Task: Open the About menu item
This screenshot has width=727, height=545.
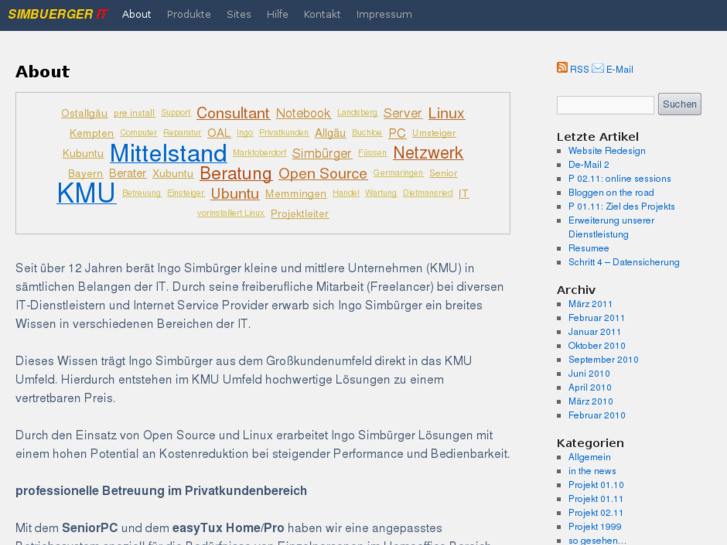Action: point(136,14)
